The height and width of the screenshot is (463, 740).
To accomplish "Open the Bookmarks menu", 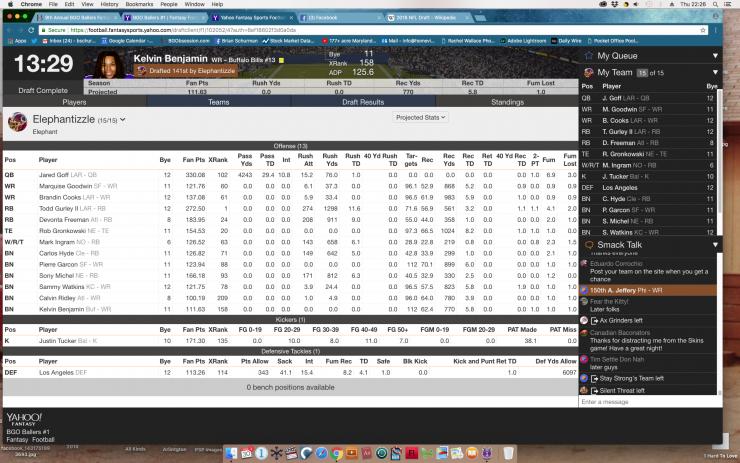I will pyautogui.click(x=139, y=4).
